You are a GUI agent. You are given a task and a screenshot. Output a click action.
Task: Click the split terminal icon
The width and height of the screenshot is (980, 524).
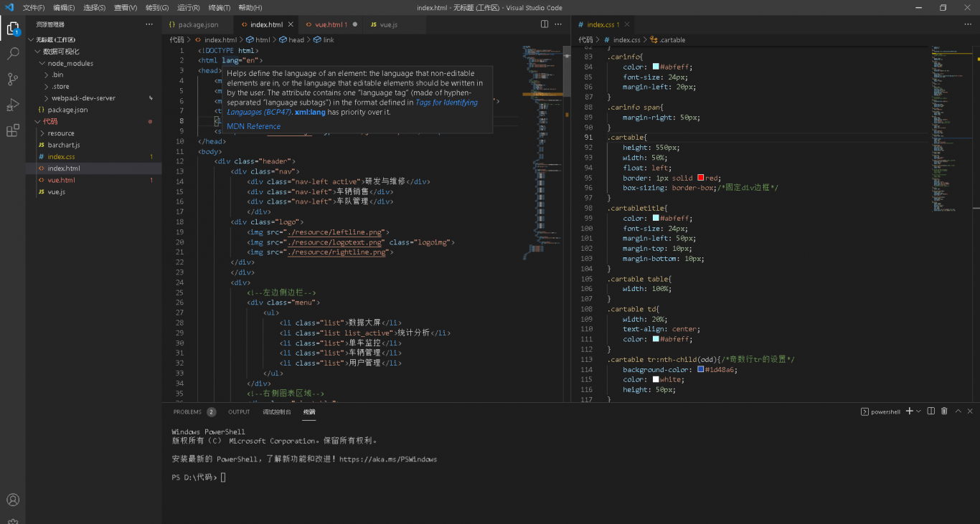(930, 411)
